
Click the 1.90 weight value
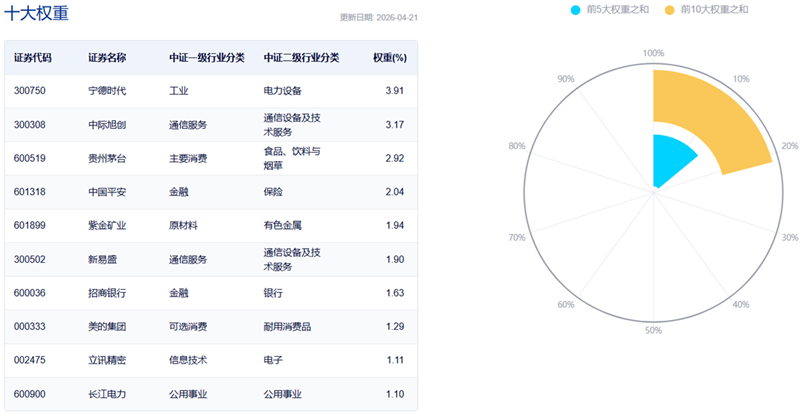pyautogui.click(x=395, y=259)
